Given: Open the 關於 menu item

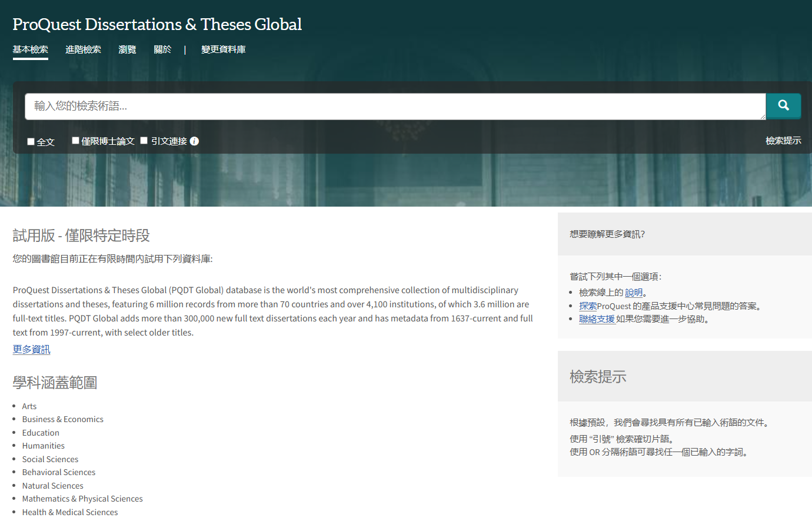Looking at the screenshot, I should click(162, 49).
